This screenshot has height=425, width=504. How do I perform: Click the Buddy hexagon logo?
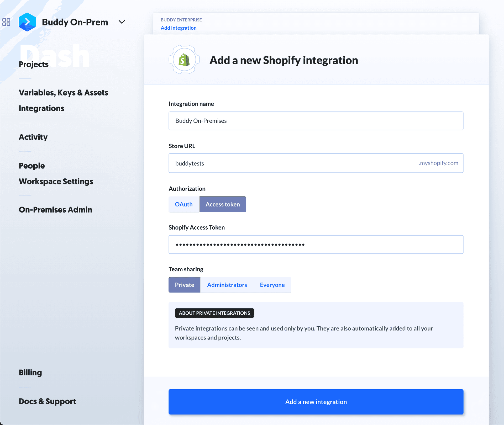pos(27,22)
